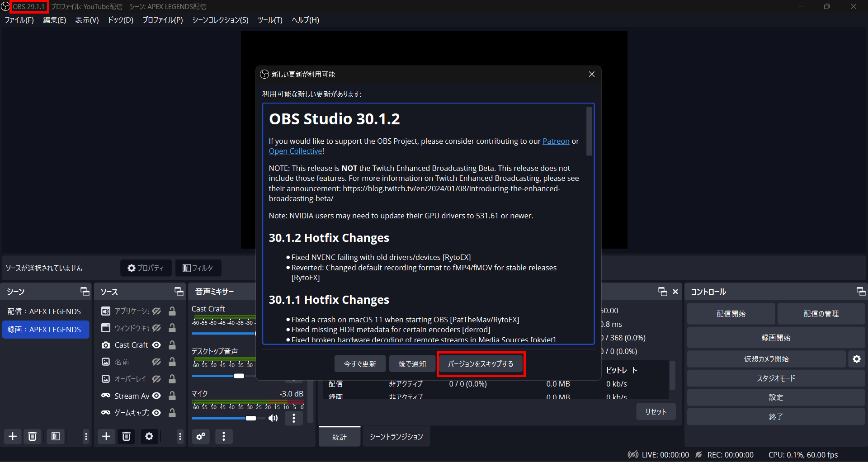Open virtual camera settings gear
This screenshot has height=462, width=868.
(857, 359)
